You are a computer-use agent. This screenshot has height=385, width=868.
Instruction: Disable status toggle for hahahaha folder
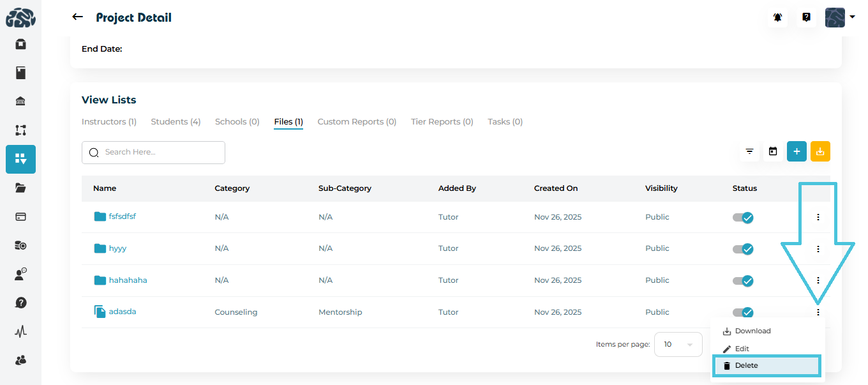[744, 280]
